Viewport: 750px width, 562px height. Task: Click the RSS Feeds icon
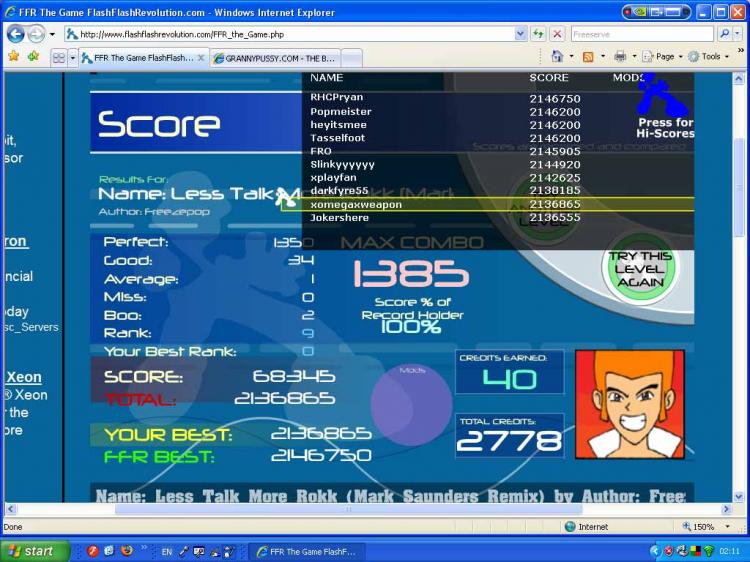(x=588, y=57)
